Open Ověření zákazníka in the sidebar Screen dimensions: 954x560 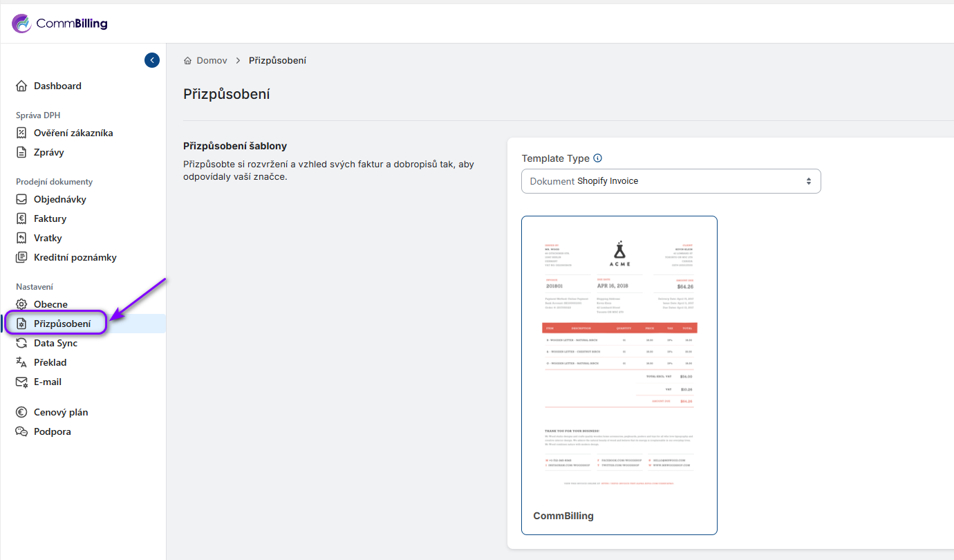73,133
